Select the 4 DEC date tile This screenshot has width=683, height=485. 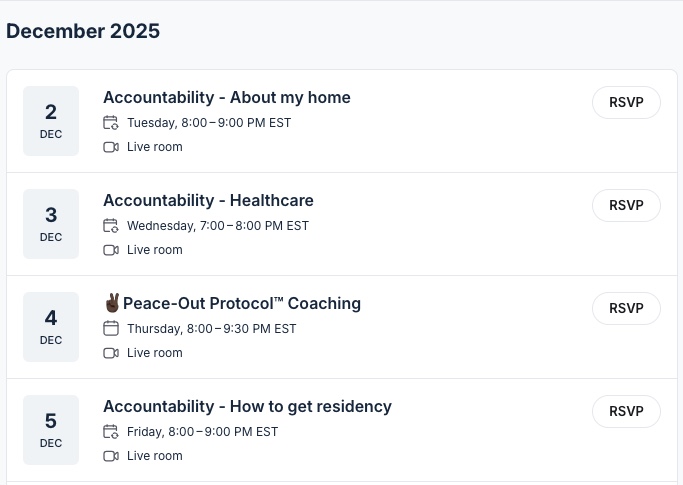coord(51,327)
